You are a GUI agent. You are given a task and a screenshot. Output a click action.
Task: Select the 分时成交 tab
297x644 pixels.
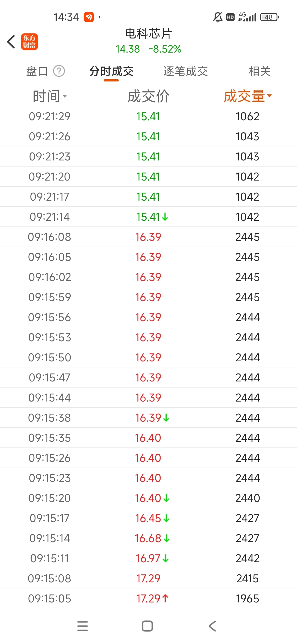(111, 71)
